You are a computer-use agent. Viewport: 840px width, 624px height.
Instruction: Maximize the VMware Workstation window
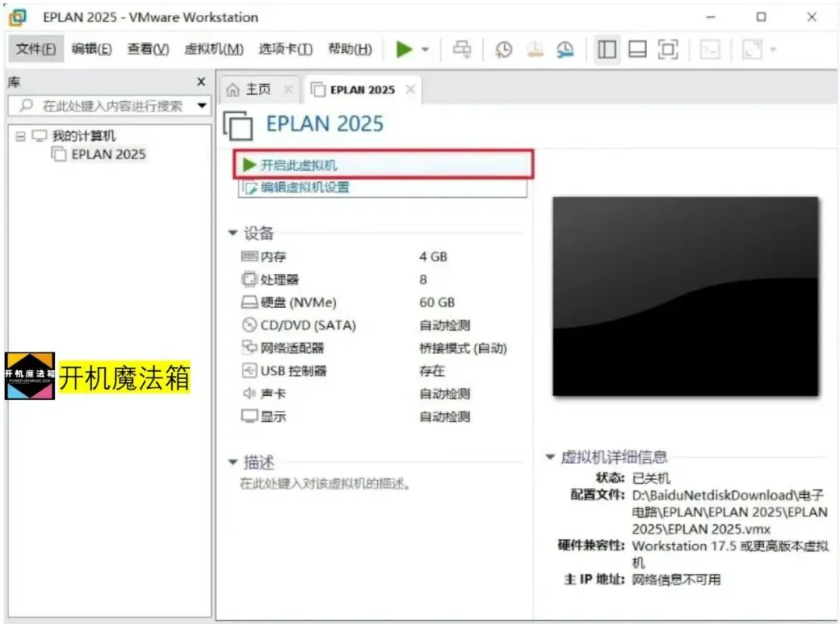pyautogui.click(x=761, y=17)
